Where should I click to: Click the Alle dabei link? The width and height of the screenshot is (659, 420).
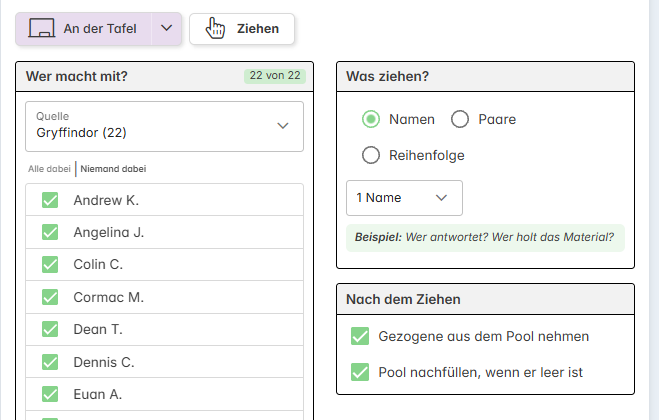49,169
